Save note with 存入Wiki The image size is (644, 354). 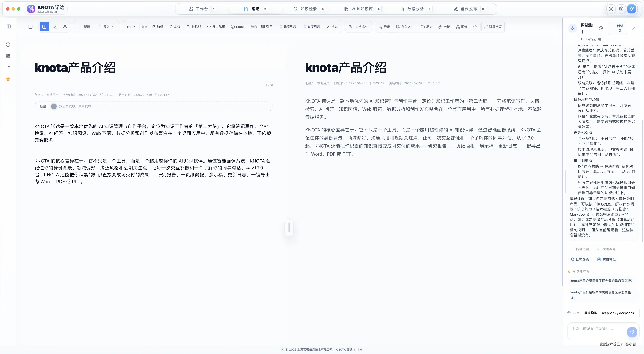coord(405,27)
